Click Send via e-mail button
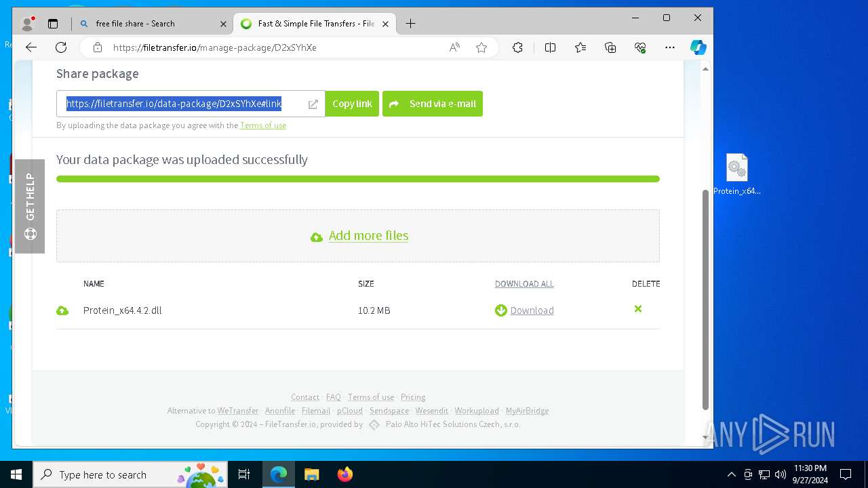The width and height of the screenshot is (868, 488). coord(433,104)
